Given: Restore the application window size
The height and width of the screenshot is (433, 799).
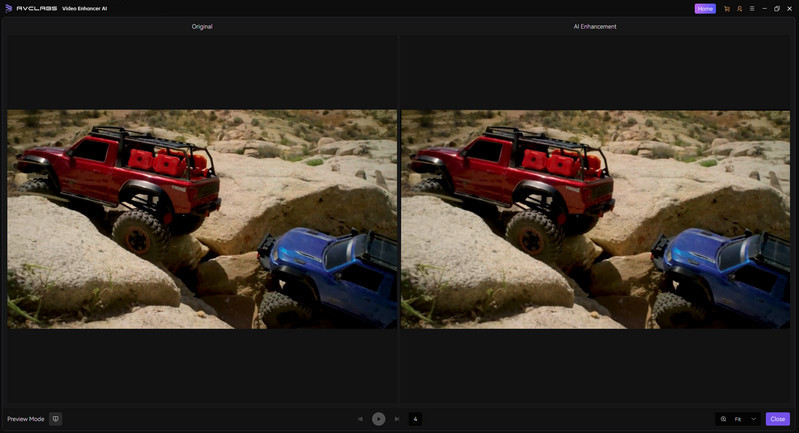Looking at the screenshot, I should click(777, 9).
